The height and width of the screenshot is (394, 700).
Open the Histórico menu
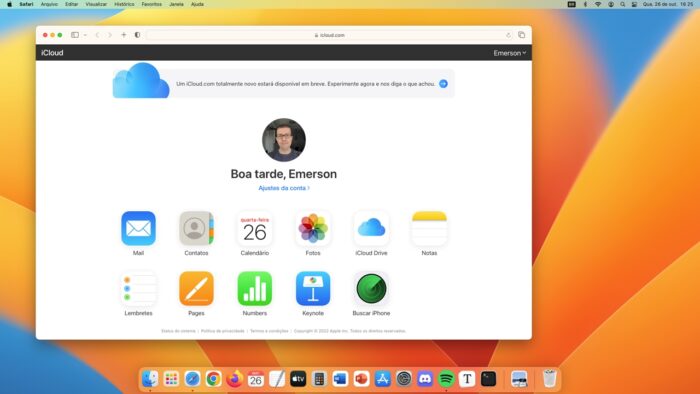click(124, 4)
